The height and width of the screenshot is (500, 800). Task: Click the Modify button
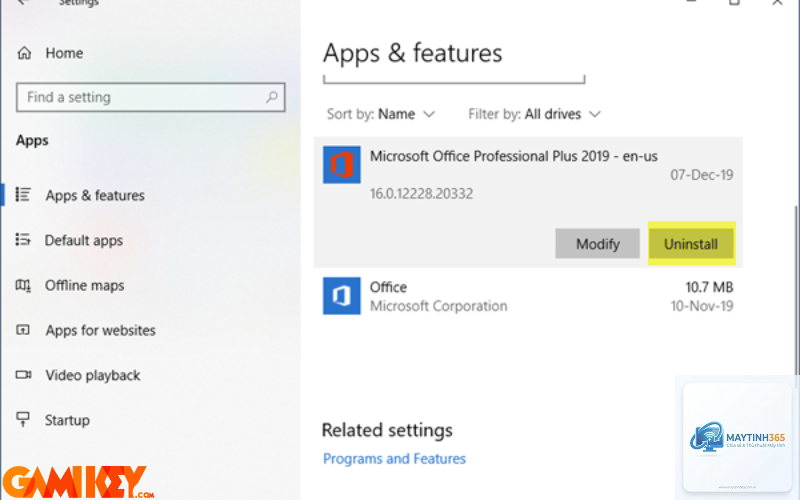point(597,244)
